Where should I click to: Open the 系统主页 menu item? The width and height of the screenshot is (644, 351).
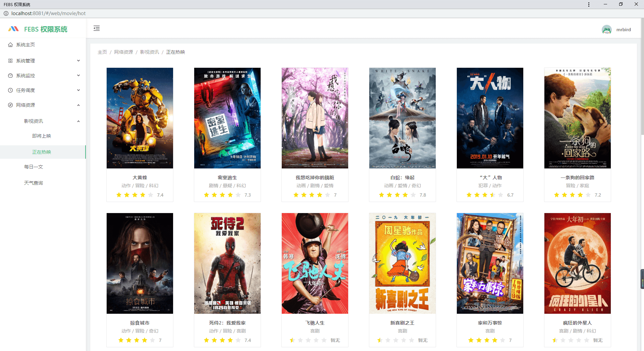coord(43,45)
